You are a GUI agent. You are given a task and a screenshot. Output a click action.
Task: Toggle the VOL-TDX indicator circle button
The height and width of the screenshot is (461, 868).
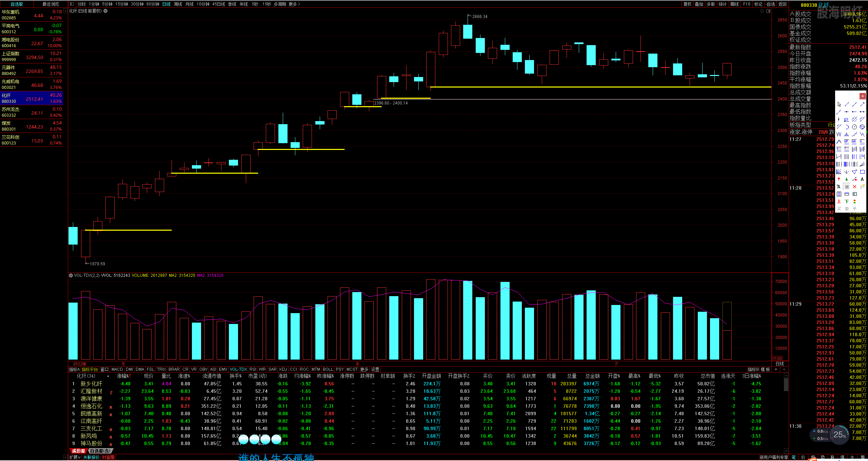coord(71,275)
